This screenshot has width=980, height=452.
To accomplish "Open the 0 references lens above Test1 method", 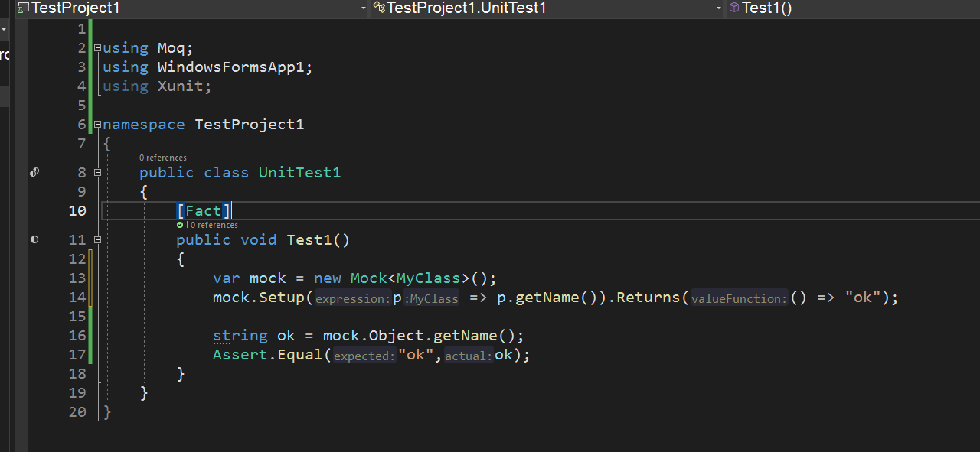I will (x=214, y=226).
